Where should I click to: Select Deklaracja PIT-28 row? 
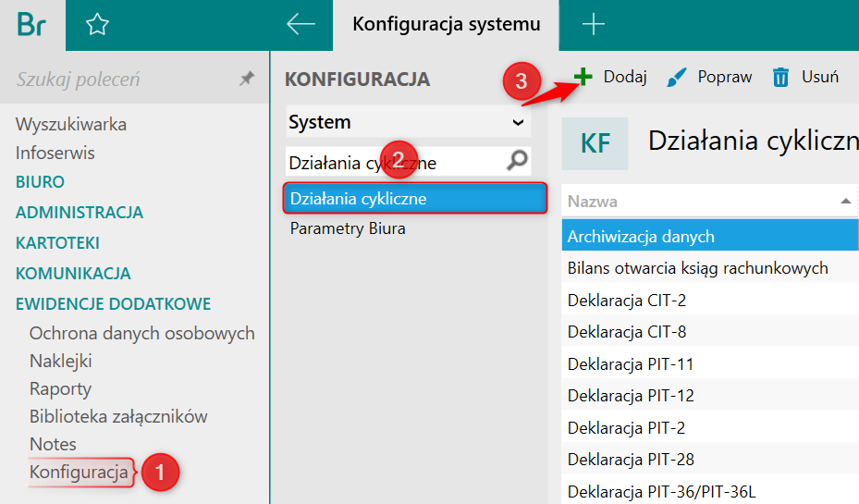coord(710,459)
